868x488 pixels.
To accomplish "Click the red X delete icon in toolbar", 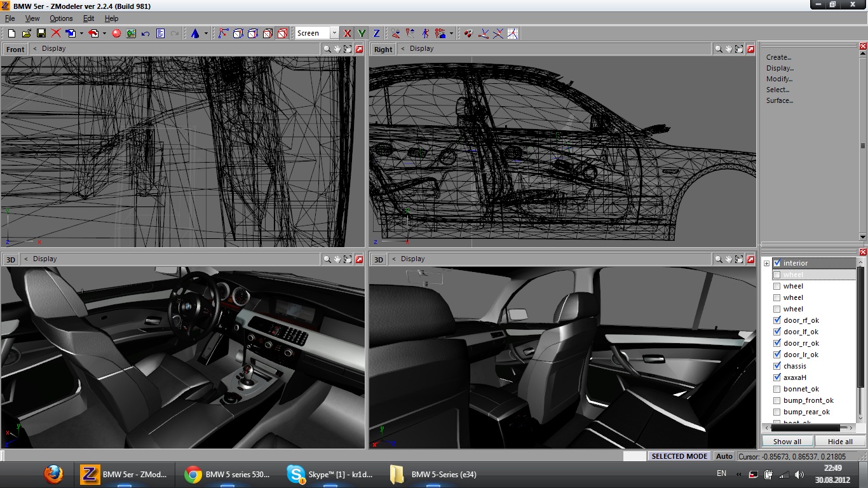I will (56, 33).
